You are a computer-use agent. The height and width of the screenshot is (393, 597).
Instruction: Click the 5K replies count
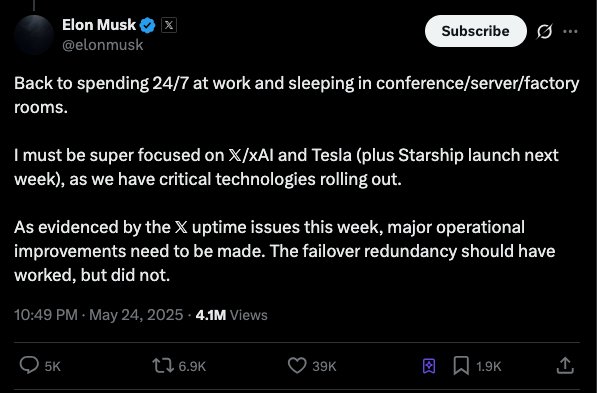pos(53,366)
